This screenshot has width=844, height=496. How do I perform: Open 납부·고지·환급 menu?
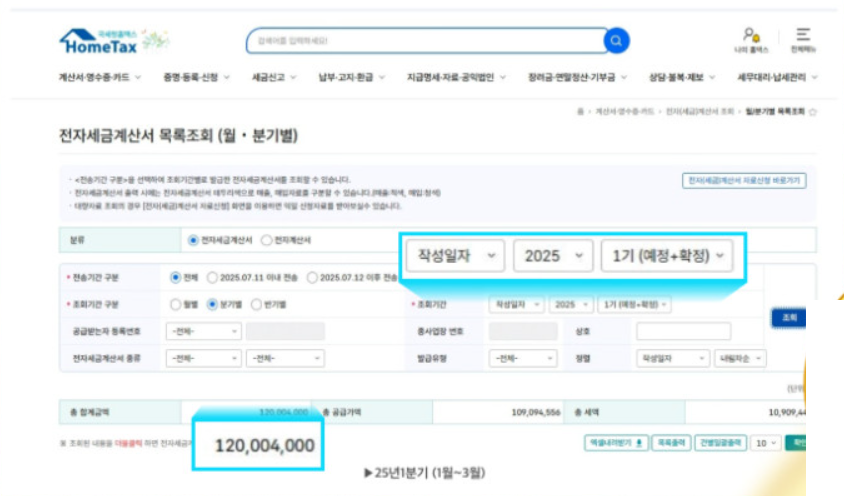(351, 78)
